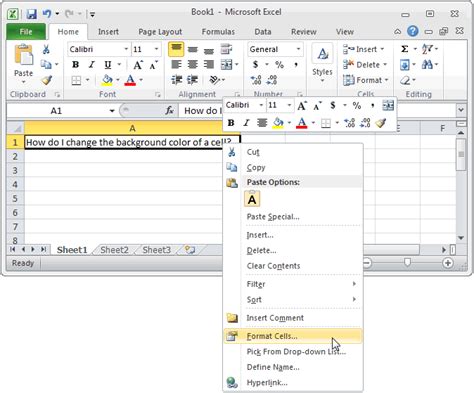Screen dimensions: 474x393
Task: Click the Paste clipboard icon in ribbon
Action: (23, 56)
